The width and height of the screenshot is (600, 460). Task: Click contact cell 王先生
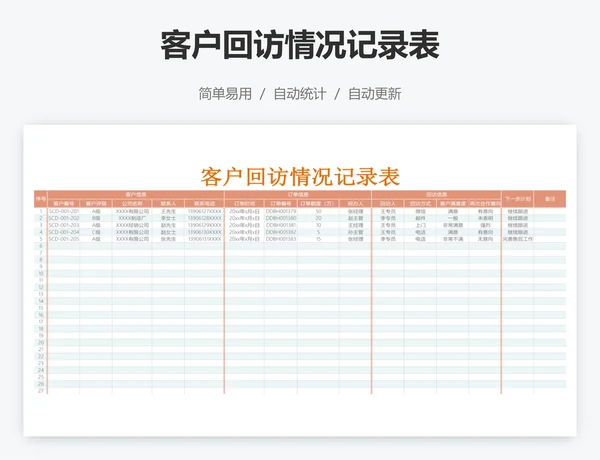point(168,211)
